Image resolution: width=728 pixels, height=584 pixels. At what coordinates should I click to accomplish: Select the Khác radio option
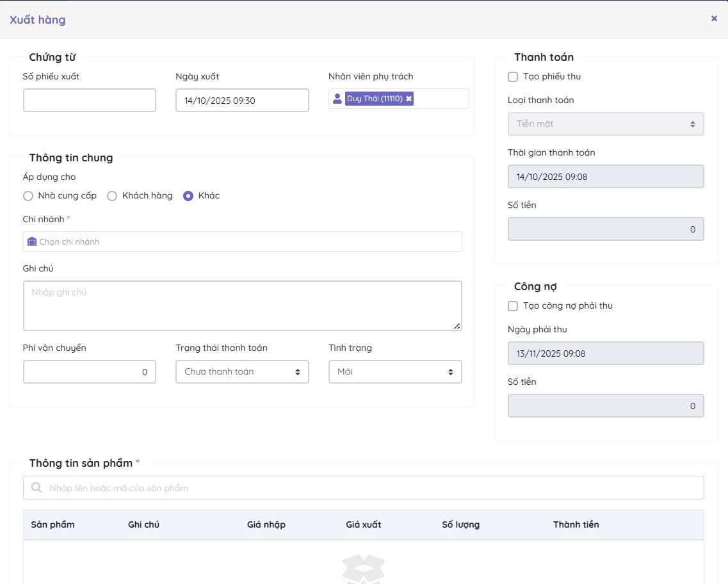(188, 196)
